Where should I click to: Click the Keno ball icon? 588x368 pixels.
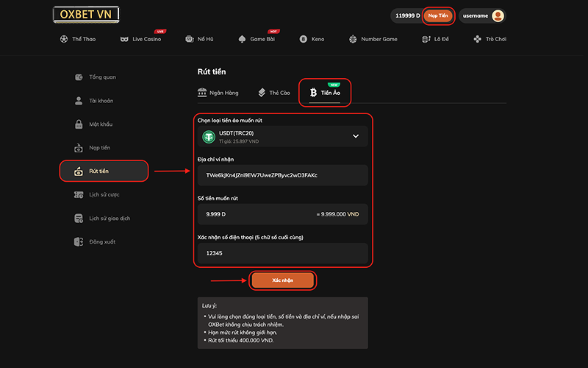303,39
